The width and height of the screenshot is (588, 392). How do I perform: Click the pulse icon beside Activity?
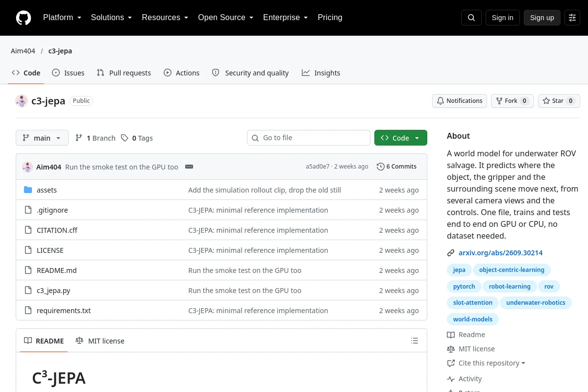tap(451, 379)
